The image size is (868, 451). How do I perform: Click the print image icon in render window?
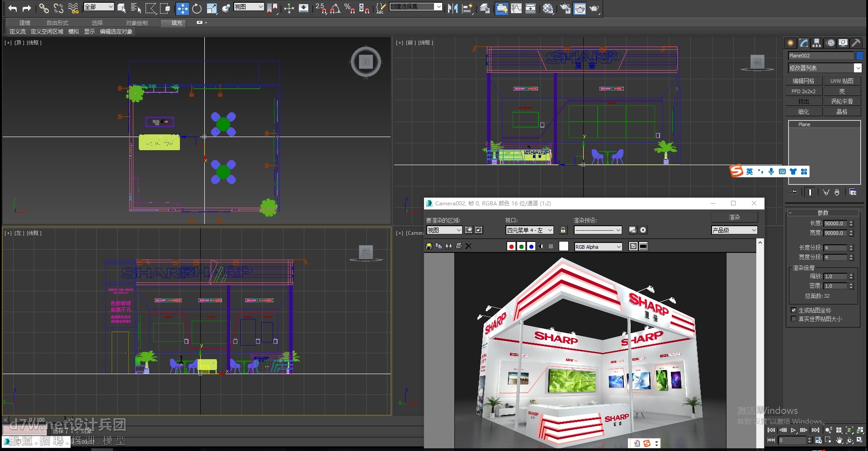(x=458, y=246)
